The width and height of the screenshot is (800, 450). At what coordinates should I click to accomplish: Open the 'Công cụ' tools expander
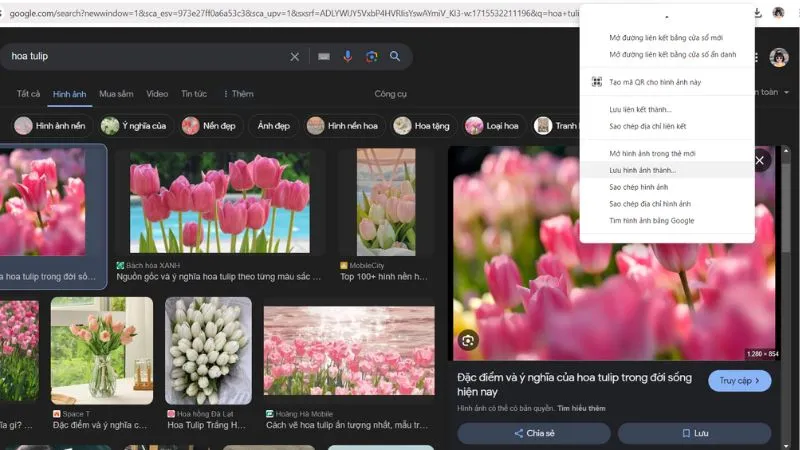click(x=390, y=93)
